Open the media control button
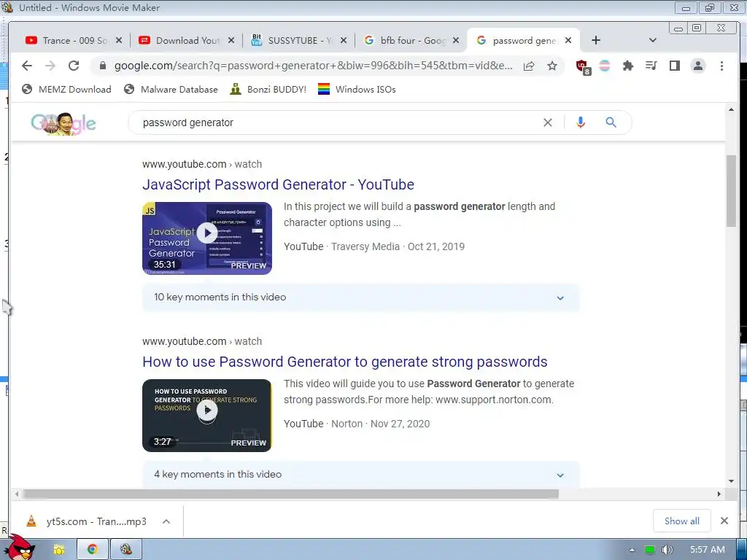Viewport: 747px width, 560px height. tap(651, 66)
